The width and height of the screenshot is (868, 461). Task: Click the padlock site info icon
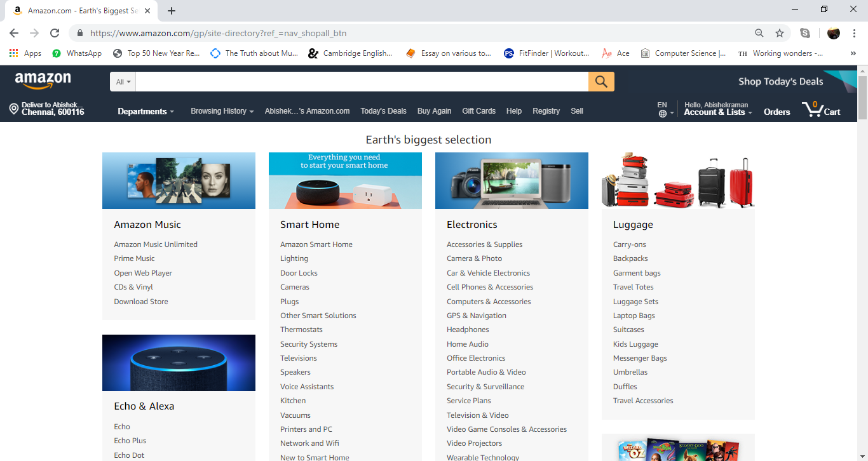pyautogui.click(x=79, y=33)
